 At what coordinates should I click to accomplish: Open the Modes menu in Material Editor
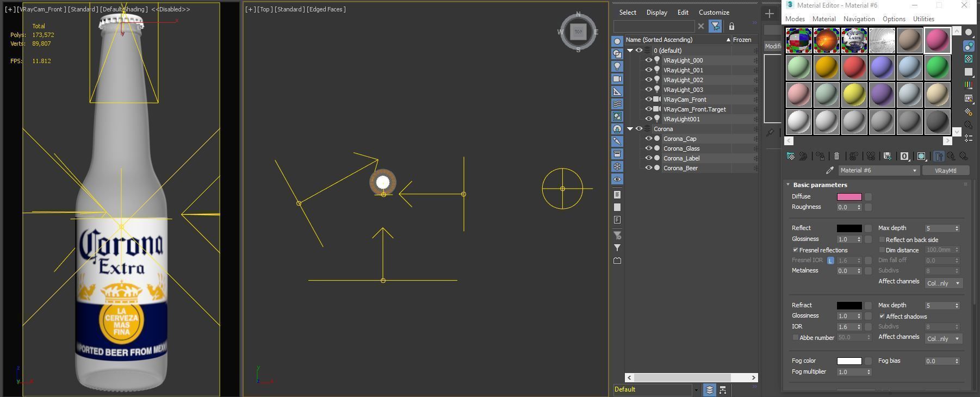coord(795,19)
